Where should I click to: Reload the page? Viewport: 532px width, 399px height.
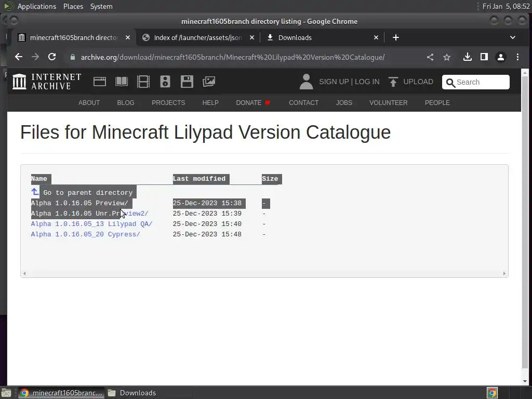[52, 57]
